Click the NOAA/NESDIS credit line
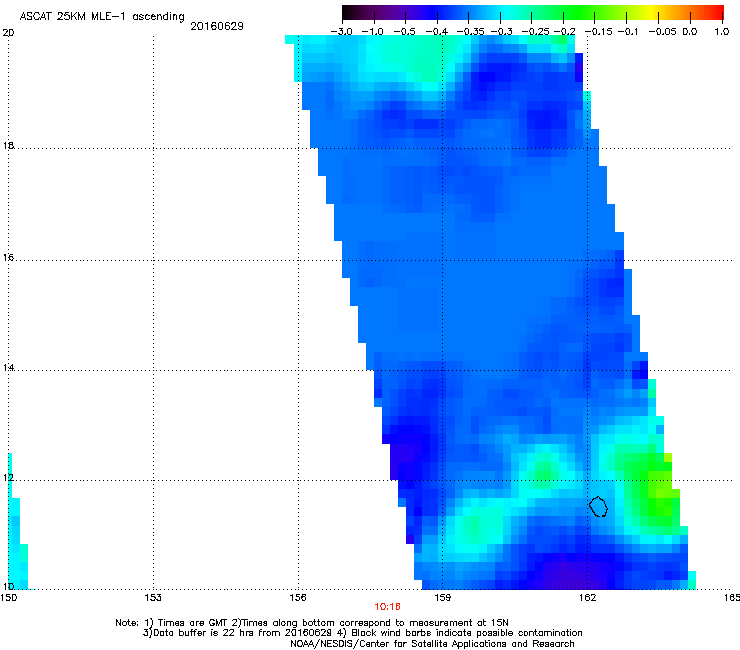The image size is (740, 650). click(432, 644)
